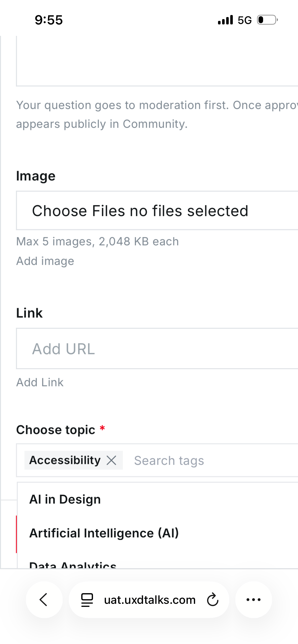Image resolution: width=298 pixels, height=644 pixels.
Task: Click the Add URL input field
Action: tap(157, 348)
